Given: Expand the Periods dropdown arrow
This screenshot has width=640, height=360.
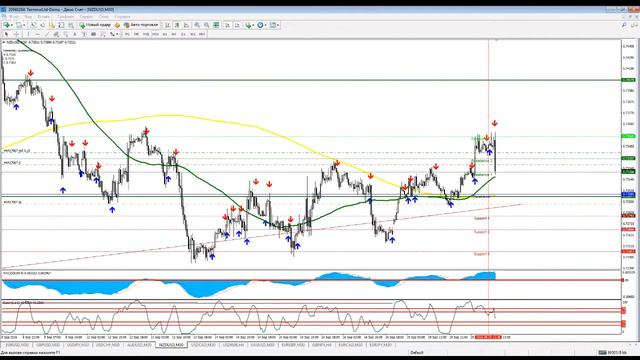Looking at the screenshot, I should click(x=265, y=25).
